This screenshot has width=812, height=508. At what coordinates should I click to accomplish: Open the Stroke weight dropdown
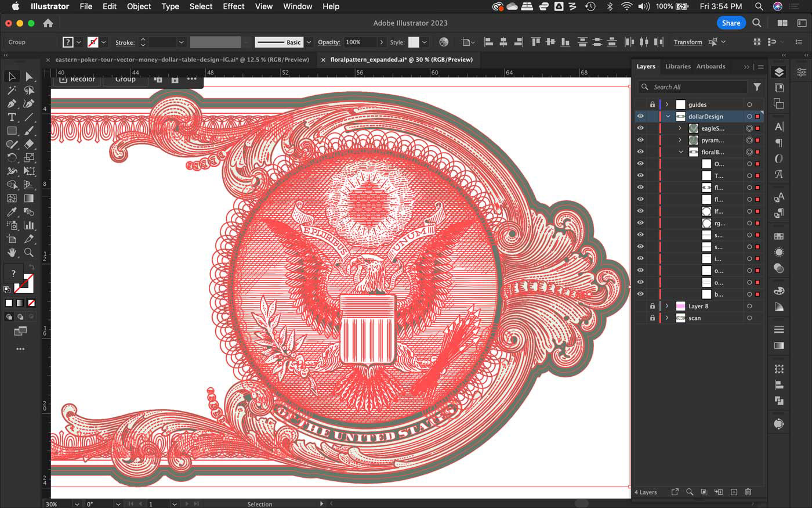[181, 42]
